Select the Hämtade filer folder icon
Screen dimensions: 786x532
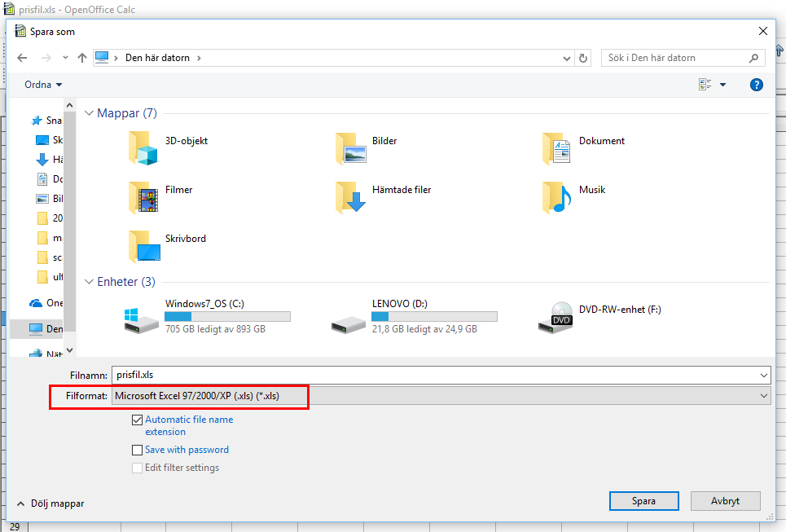click(349, 197)
